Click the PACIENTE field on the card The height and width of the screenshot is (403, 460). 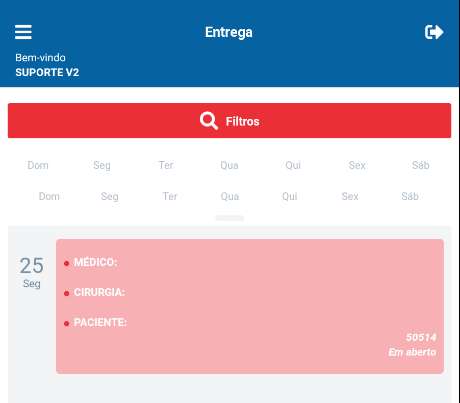pyautogui.click(x=100, y=322)
